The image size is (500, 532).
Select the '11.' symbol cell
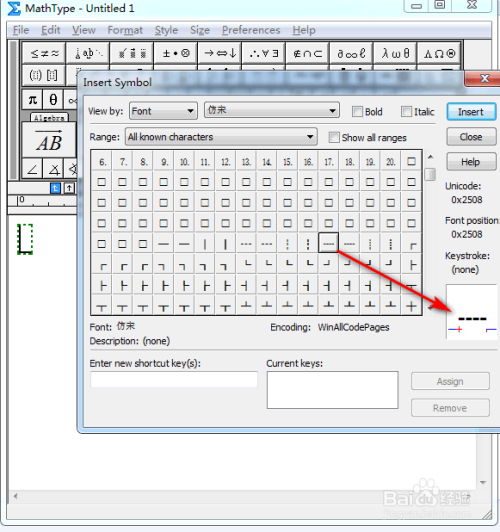point(205,162)
